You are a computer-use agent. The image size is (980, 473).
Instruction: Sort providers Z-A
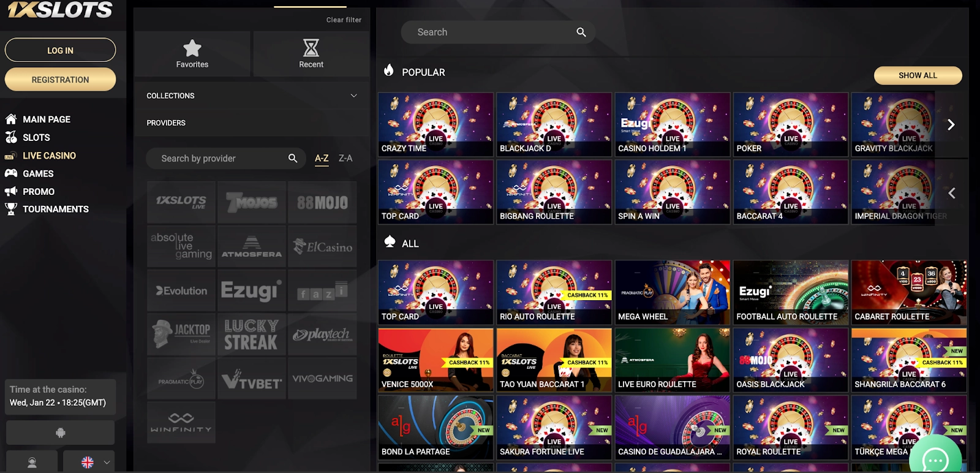click(345, 158)
